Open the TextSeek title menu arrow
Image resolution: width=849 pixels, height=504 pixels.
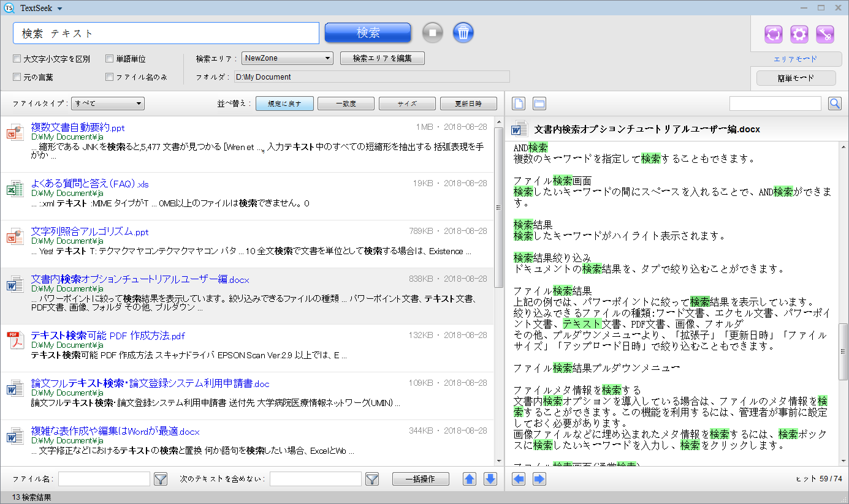pos(59,9)
